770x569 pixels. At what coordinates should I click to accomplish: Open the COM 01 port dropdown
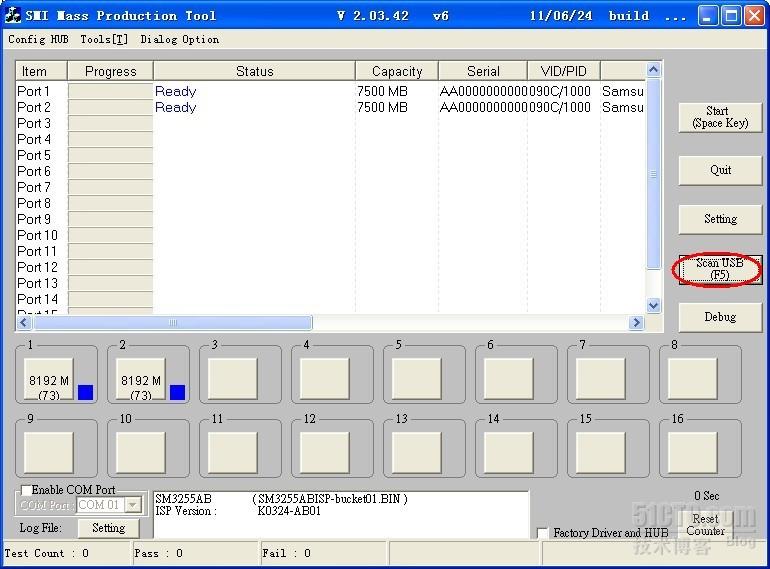[132, 505]
